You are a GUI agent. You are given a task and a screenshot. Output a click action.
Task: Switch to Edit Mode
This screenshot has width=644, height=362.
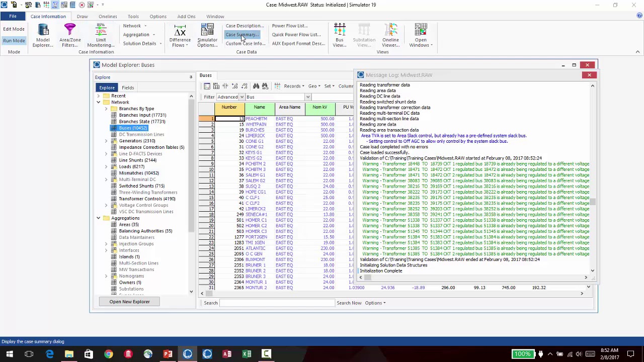pyautogui.click(x=14, y=29)
